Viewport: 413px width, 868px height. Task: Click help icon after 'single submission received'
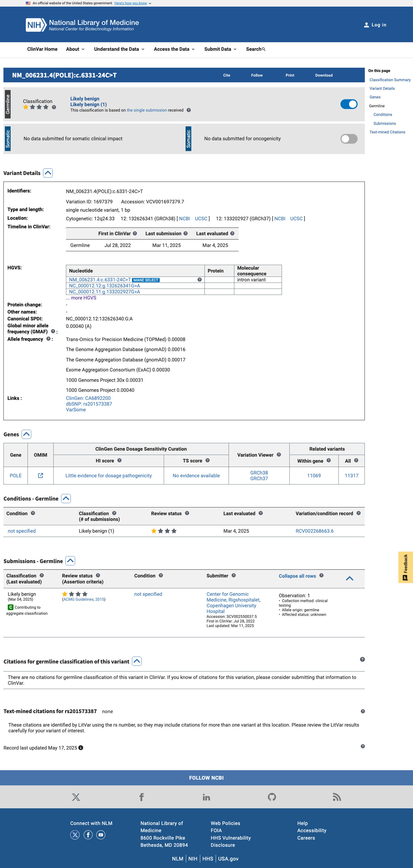(189, 110)
